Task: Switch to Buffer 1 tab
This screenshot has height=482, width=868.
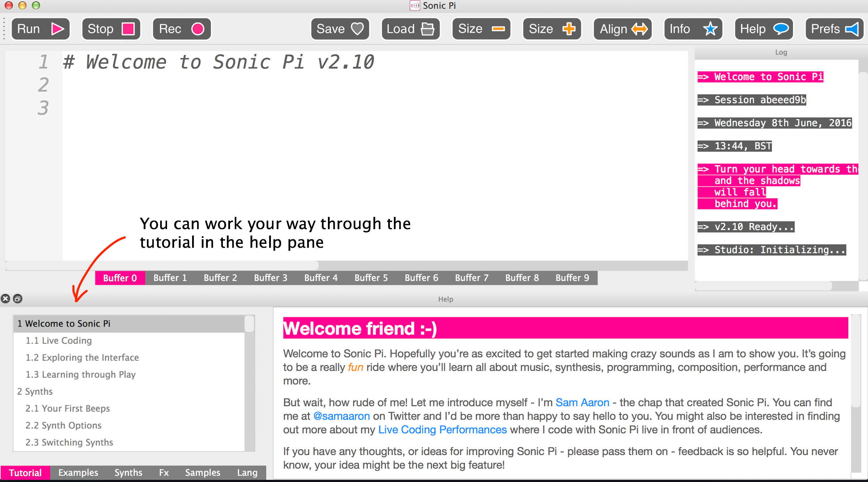Action: tap(170, 278)
